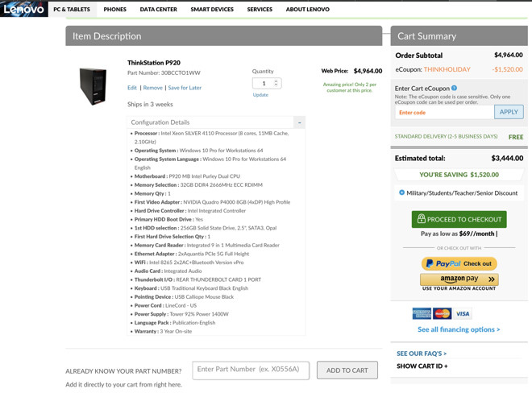
Task: Apply the eCoupon code
Action: [x=509, y=112]
